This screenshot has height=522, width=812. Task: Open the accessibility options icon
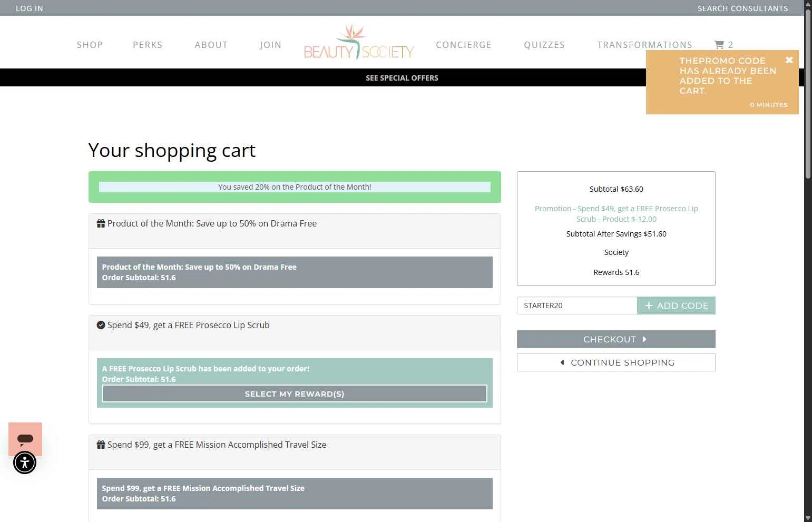25,462
